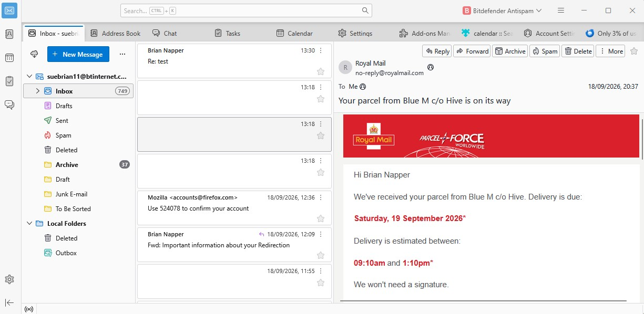The width and height of the screenshot is (644, 314).
Task: Switch to the Add-ons Manager tab
Action: coord(425,33)
